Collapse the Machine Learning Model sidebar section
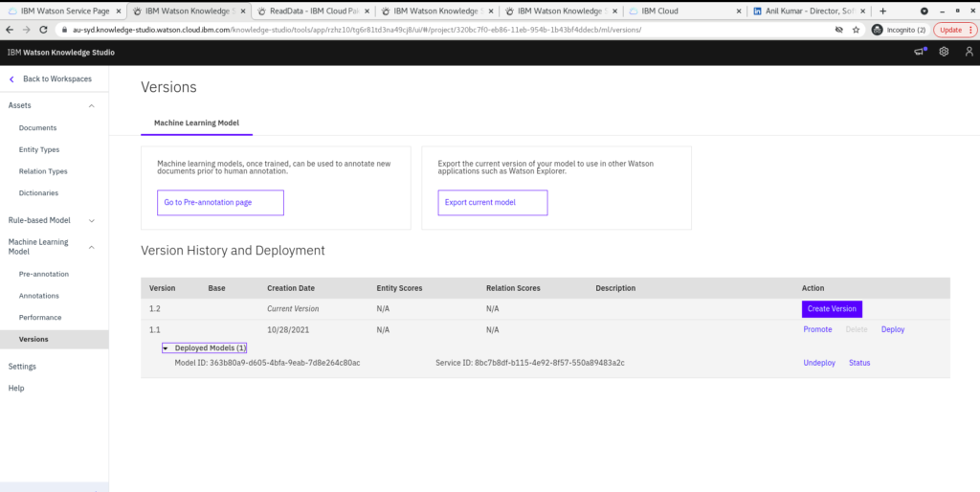This screenshot has height=492, width=980. pos(92,247)
